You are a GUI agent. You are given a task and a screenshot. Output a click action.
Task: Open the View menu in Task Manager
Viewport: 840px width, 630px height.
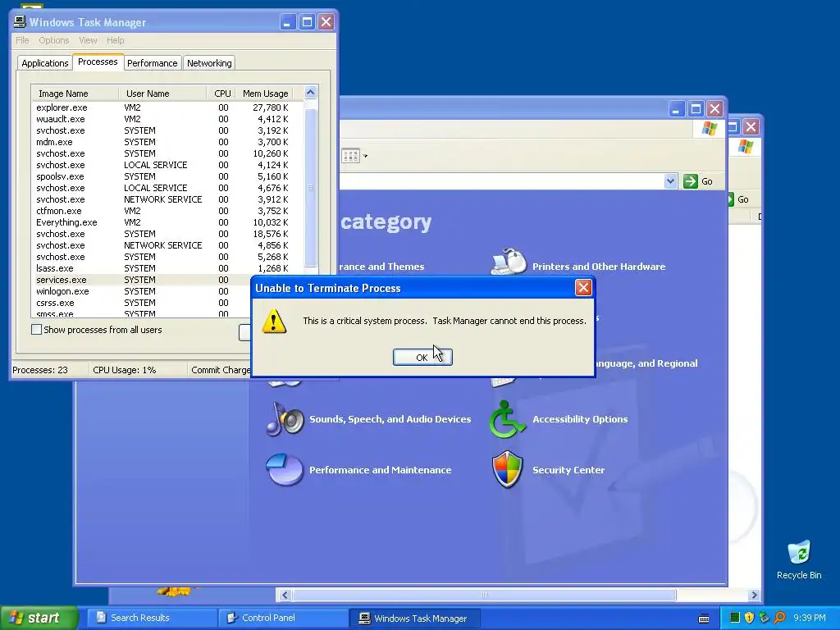click(x=88, y=40)
